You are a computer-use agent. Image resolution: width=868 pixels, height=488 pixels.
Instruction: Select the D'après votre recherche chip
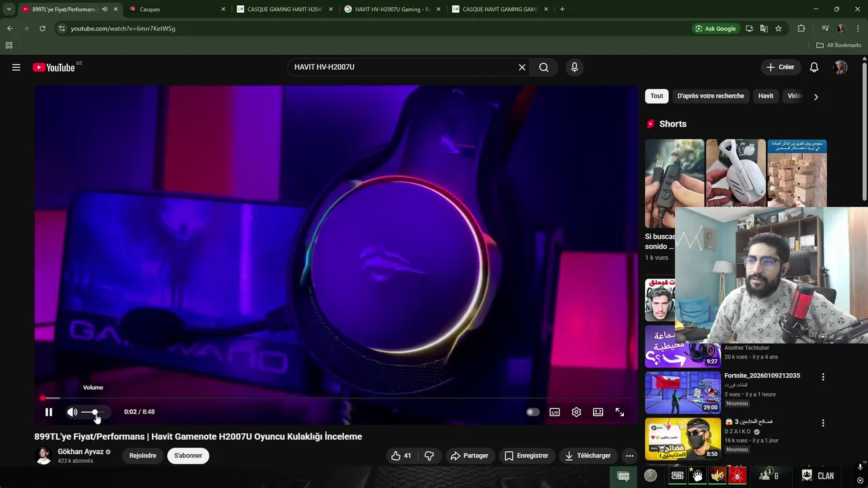click(711, 96)
